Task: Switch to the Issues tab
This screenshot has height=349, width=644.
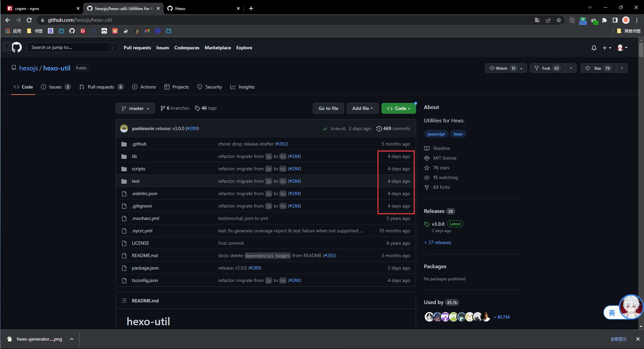Action: (x=55, y=87)
